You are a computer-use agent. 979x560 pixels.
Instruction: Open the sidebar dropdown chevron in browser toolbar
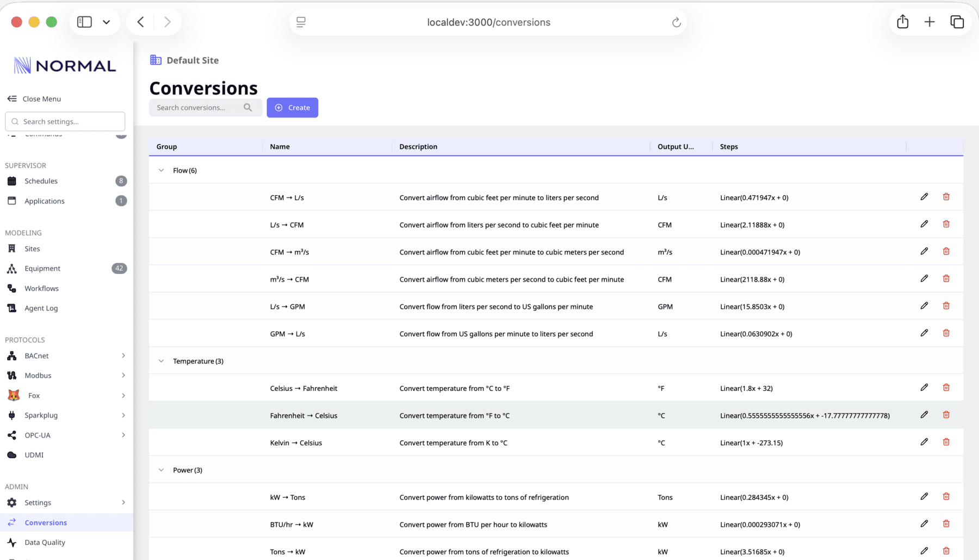(107, 22)
